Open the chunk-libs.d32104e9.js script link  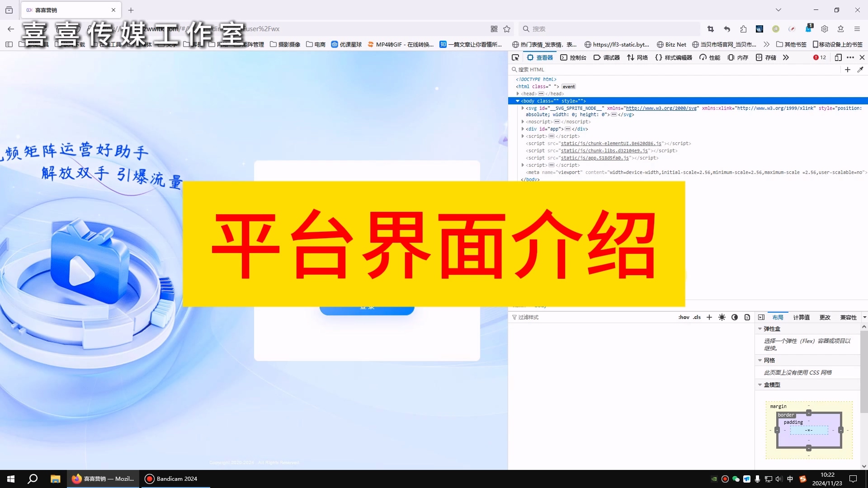click(x=605, y=150)
